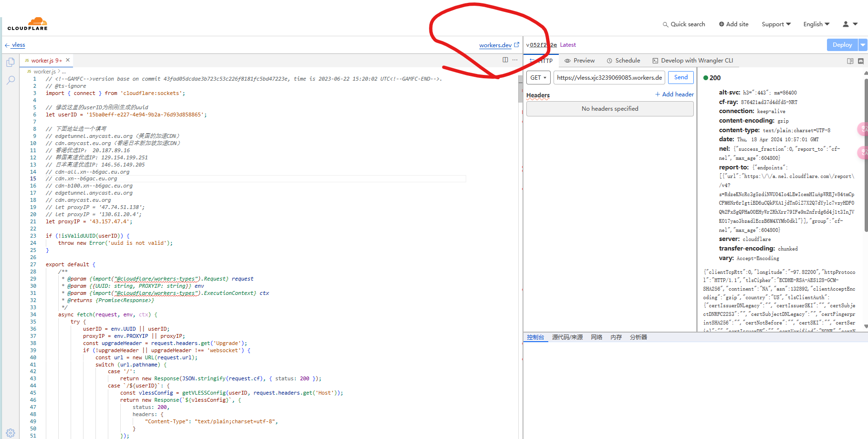
Task: Click the Latest version label
Action: tap(568, 45)
